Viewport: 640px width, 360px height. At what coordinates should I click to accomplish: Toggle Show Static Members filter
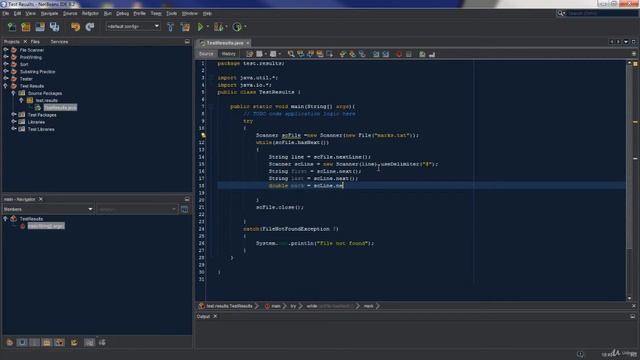(35, 342)
